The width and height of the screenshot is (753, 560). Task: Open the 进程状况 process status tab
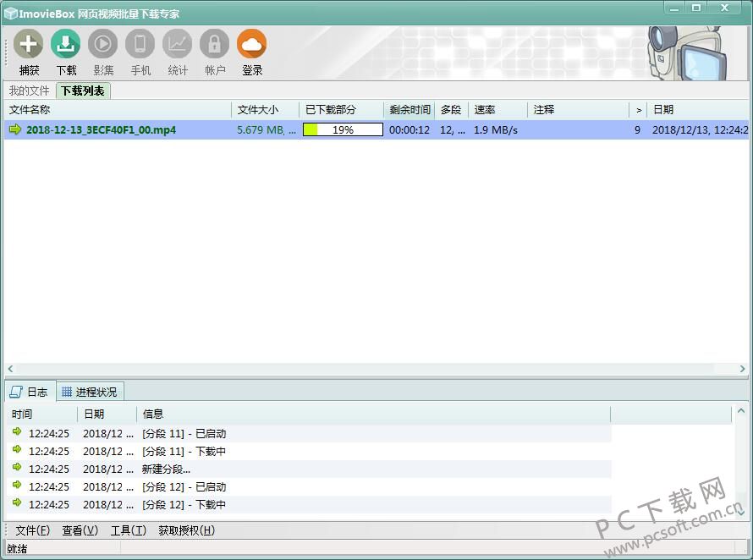click(x=91, y=392)
